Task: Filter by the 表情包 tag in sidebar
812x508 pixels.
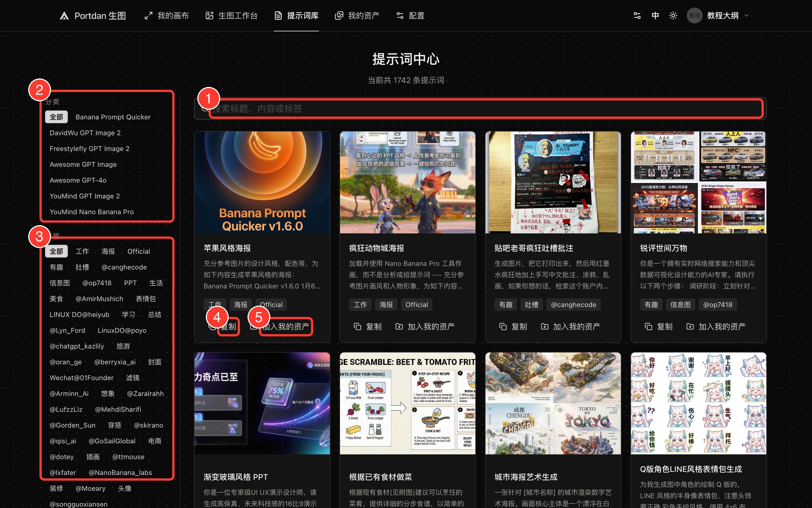Action: [145, 299]
